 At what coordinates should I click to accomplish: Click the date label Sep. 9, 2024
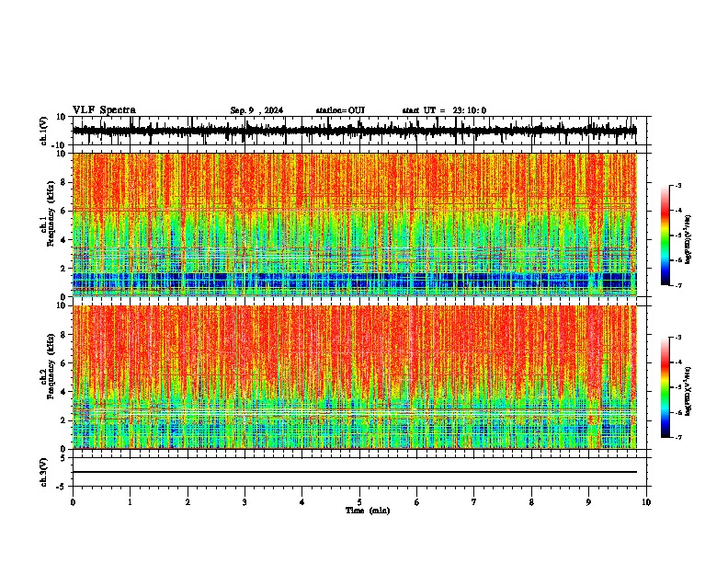[256, 110]
